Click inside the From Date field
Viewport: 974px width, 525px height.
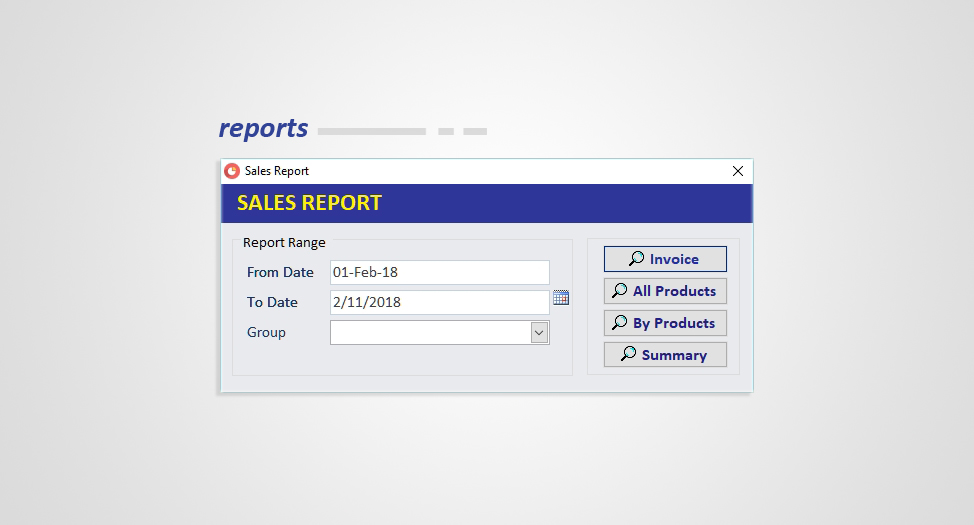(x=440, y=272)
